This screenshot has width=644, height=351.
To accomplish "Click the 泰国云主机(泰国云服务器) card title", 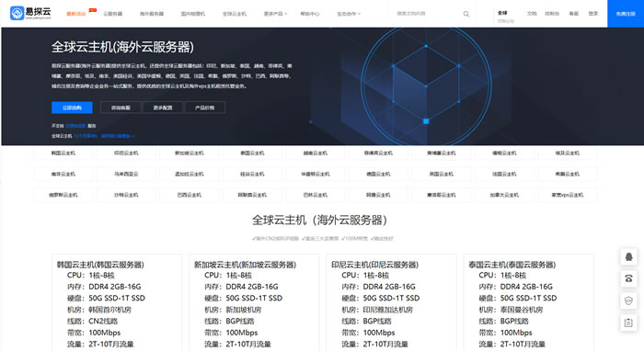I will pos(512,265).
